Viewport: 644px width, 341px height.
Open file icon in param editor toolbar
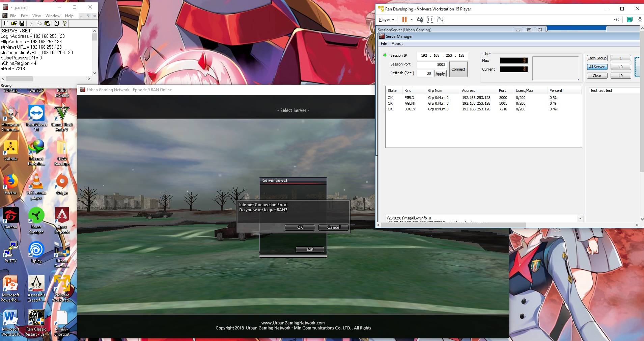click(x=14, y=23)
